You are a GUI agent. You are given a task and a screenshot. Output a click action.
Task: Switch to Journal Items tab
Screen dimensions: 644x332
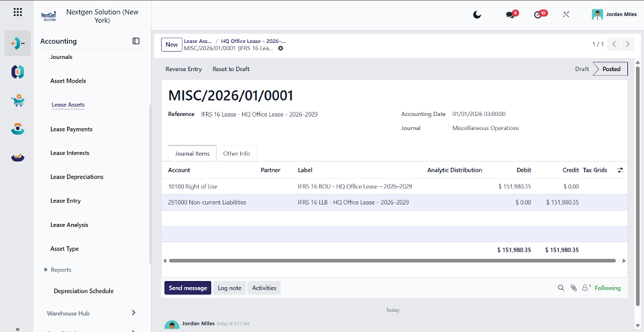click(192, 154)
